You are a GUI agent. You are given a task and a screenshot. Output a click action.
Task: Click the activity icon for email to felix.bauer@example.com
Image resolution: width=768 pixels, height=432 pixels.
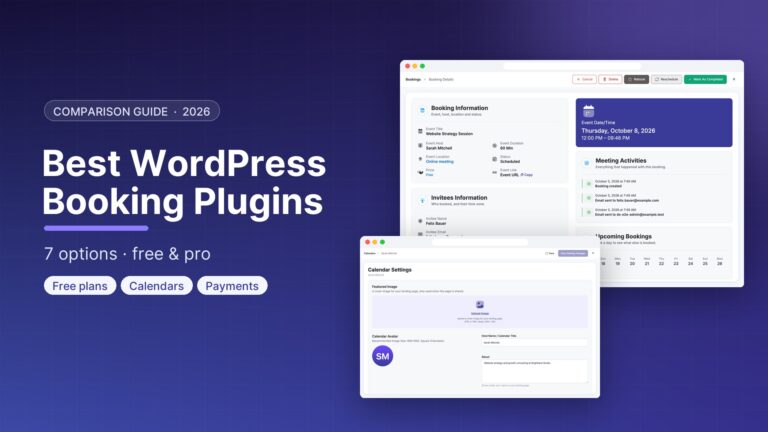589,198
